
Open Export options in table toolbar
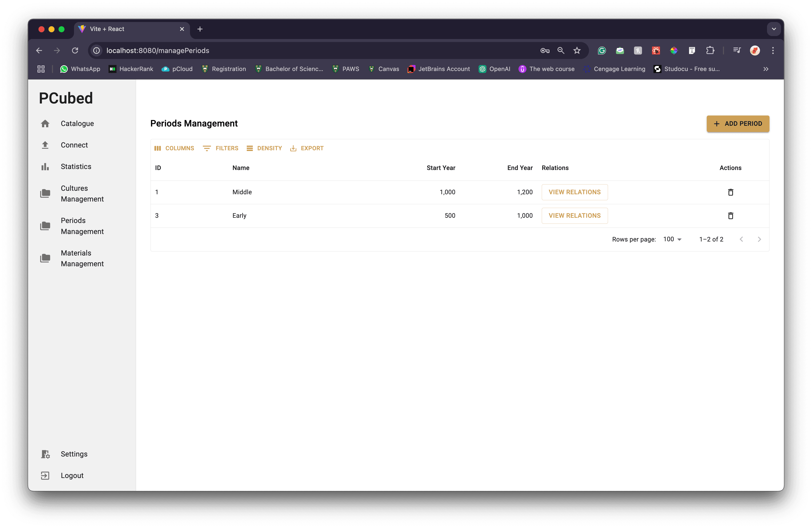(x=306, y=148)
